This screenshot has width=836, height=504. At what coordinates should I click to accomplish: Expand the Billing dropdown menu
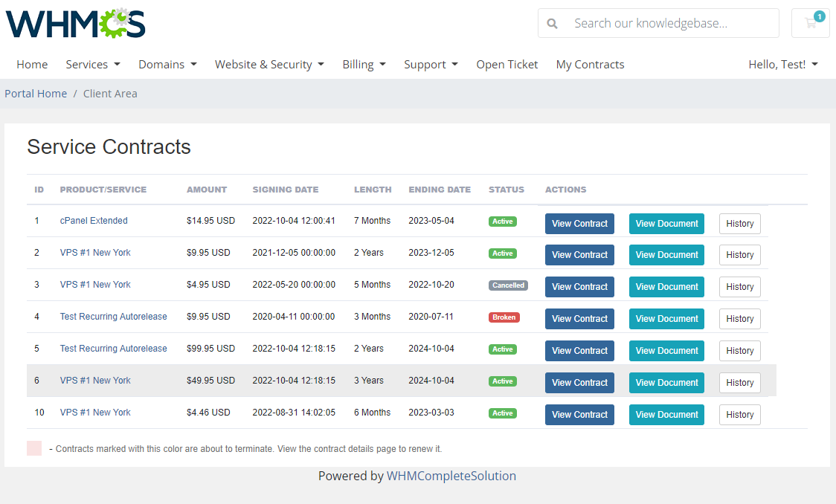364,65
